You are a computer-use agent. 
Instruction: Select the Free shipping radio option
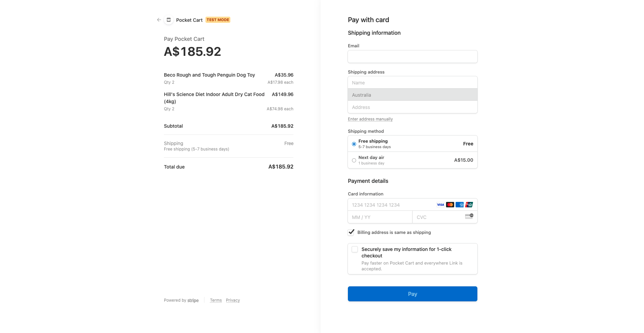(x=354, y=144)
